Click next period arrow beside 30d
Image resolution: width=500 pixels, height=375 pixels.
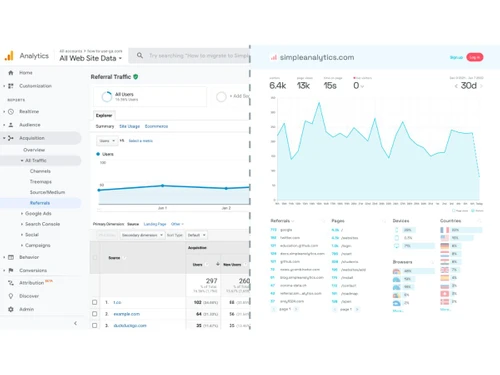coord(481,86)
